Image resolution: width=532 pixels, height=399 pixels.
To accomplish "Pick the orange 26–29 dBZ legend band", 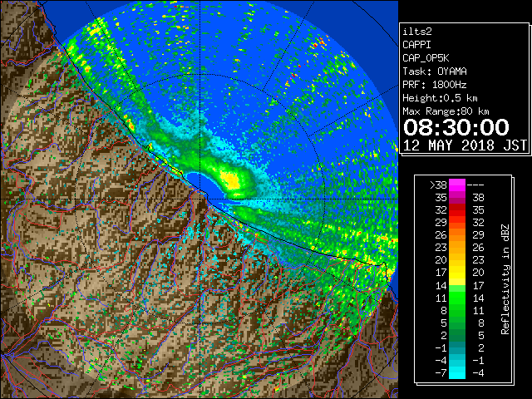I will click(x=457, y=235).
